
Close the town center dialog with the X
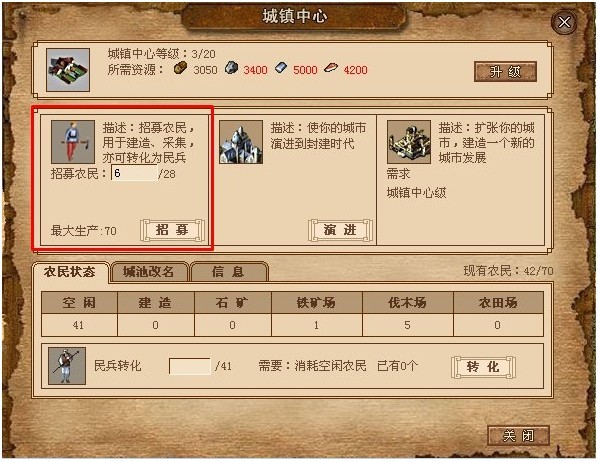[x=564, y=22]
